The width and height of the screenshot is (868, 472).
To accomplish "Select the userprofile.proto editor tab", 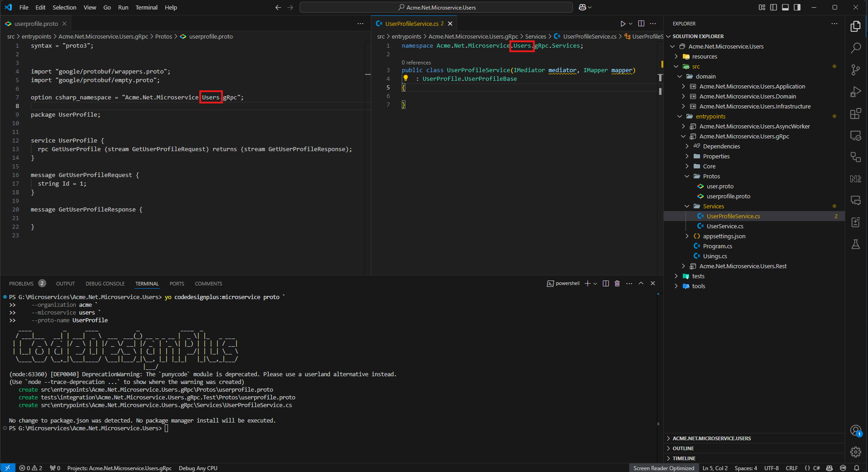I will click(36, 24).
